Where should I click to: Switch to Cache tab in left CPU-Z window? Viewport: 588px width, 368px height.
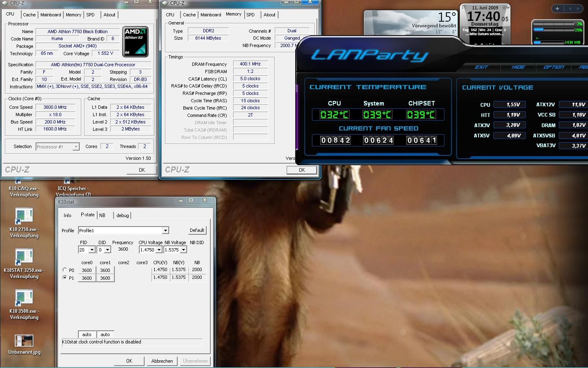pos(29,15)
